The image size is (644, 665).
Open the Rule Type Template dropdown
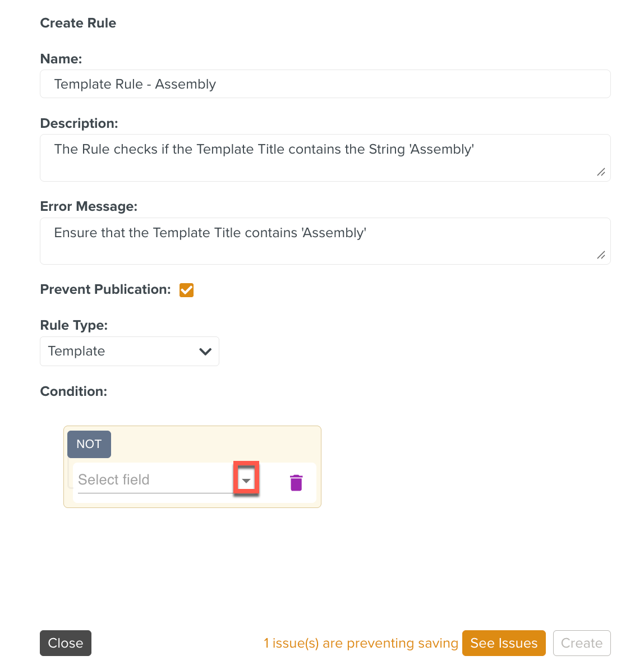click(130, 352)
